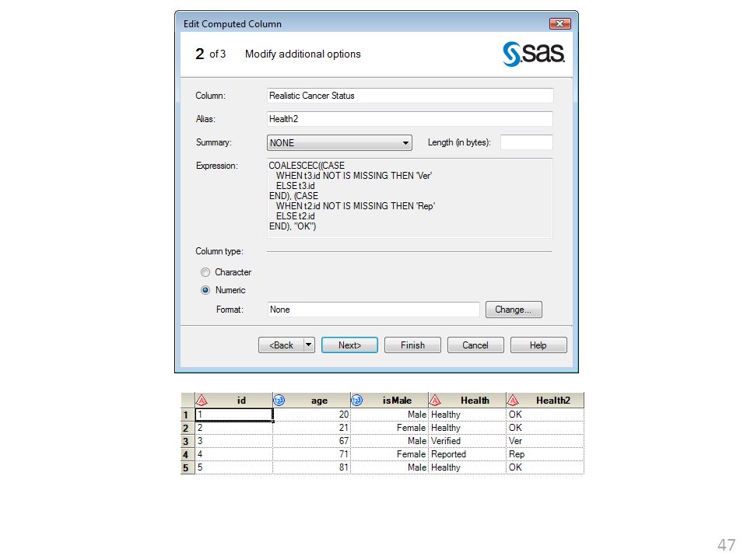Click the Health cell reading Verified
Viewport: 747px width, 560px height.
467,442
